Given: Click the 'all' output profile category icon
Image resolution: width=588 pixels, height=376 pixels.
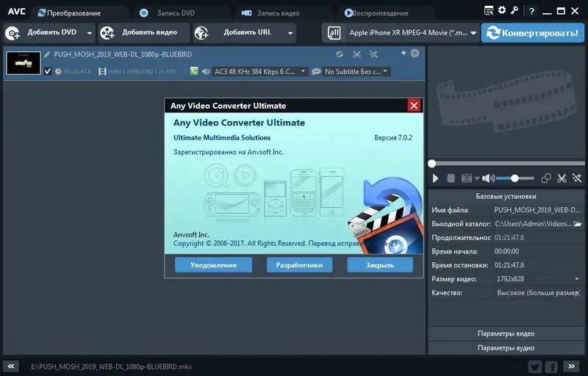Looking at the screenshot, I should (x=334, y=33).
